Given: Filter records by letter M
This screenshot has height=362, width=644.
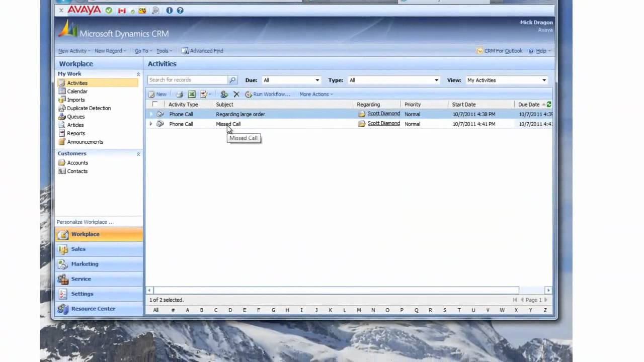Looking at the screenshot, I should (359, 310).
